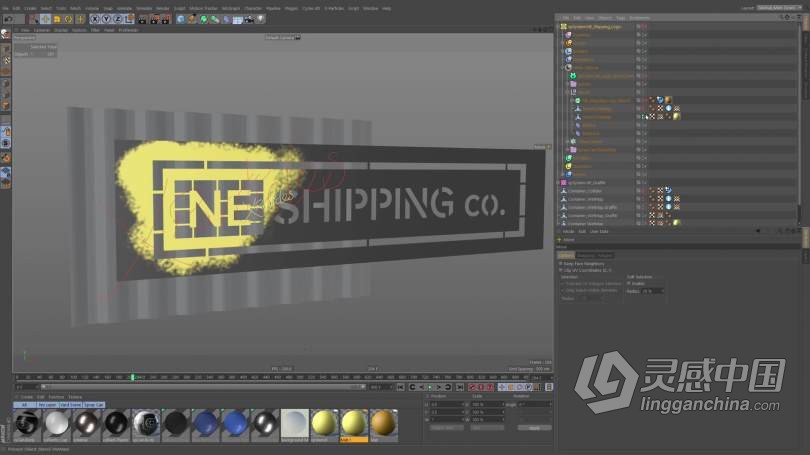
Task: Select the Scale tool
Action: 57,19
